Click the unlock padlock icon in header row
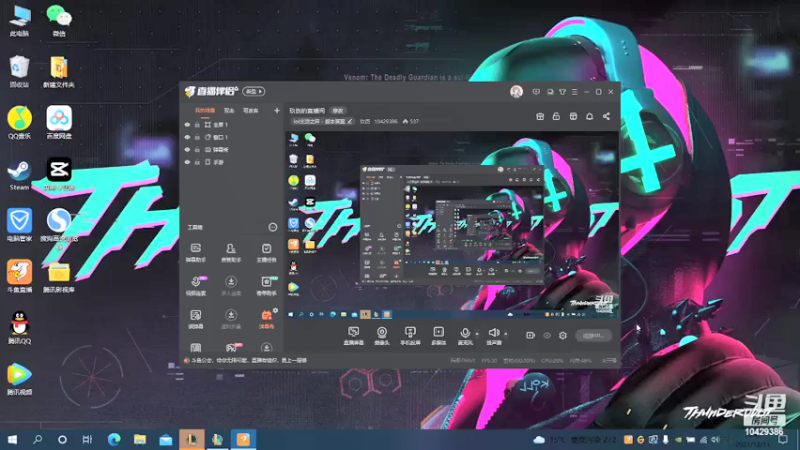 point(556,116)
